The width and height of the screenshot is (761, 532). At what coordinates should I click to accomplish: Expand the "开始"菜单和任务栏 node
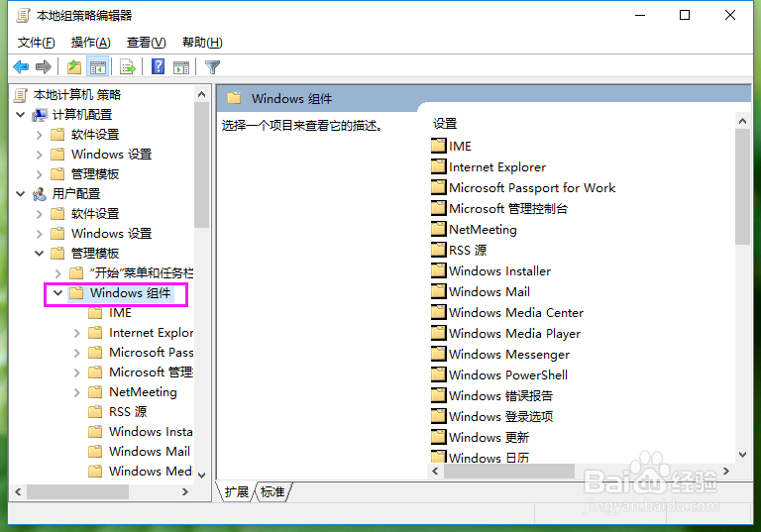coord(58,273)
